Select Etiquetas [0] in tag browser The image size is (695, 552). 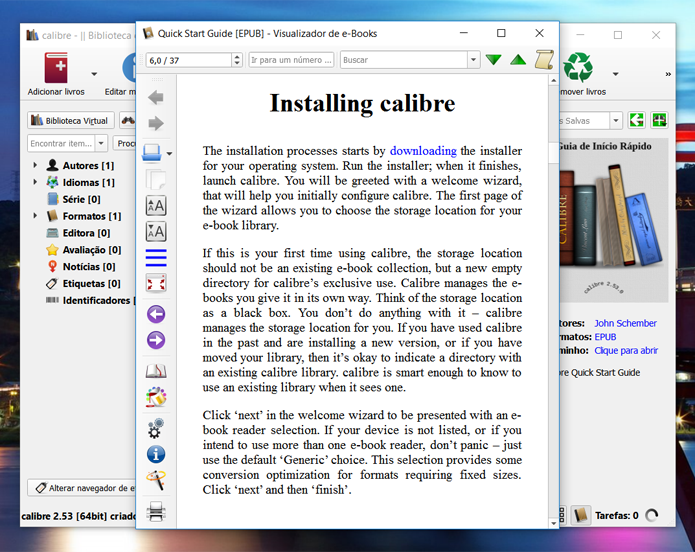click(91, 283)
